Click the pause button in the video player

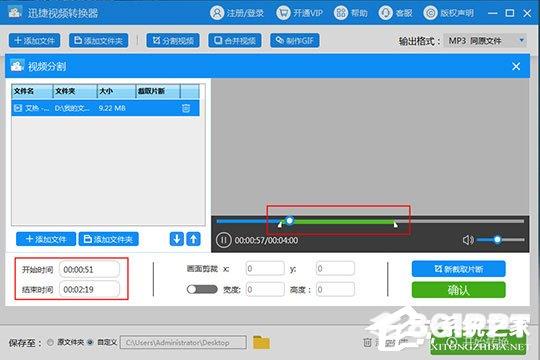[x=224, y=240]
